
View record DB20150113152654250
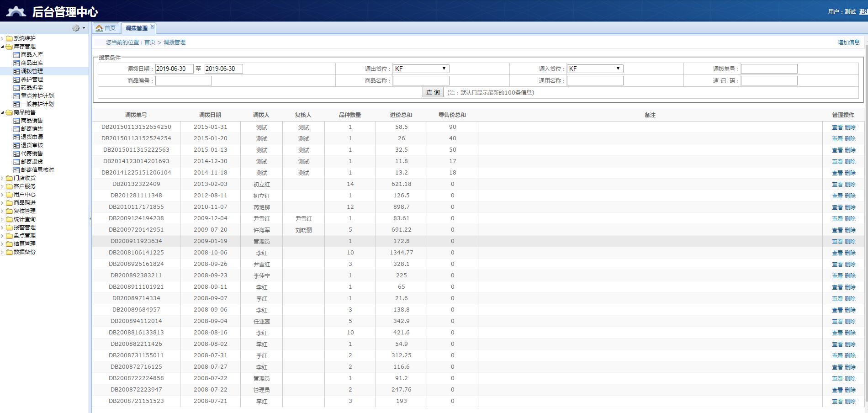tap(837, 127)
